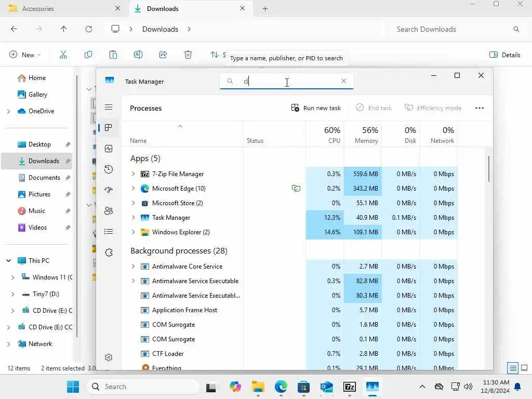The image size is (532, 399).
Task: Sort processes by Status column
Action: (274, 135)
